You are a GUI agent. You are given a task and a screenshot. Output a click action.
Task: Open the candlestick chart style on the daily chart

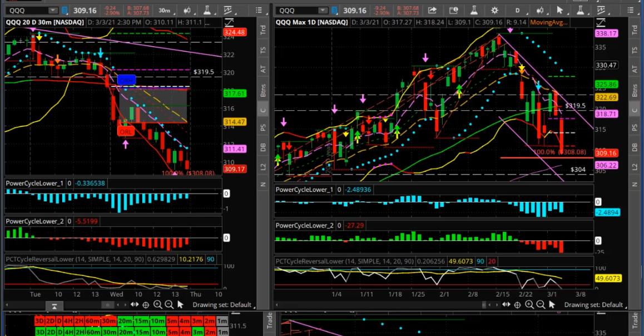(540, 10)
